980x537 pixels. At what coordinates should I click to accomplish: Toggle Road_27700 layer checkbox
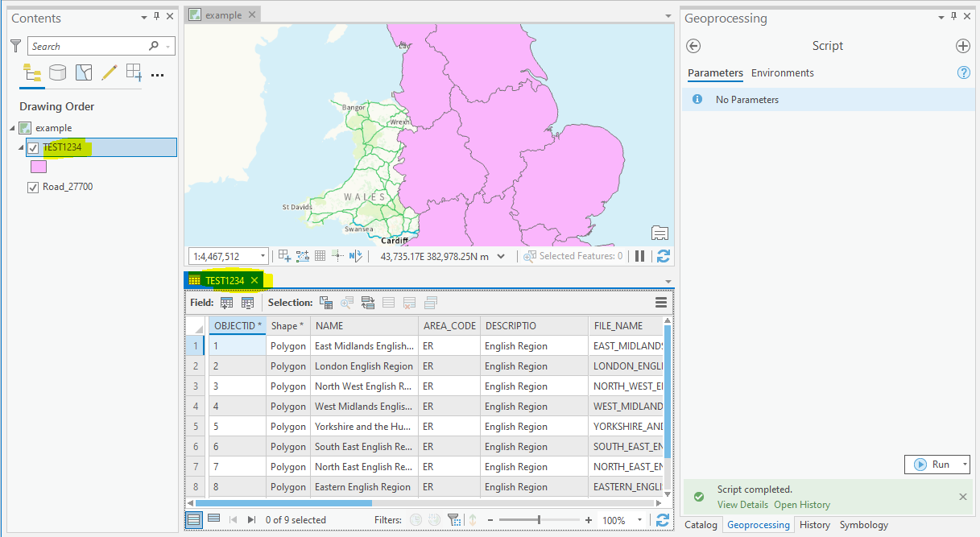point(33,187)
